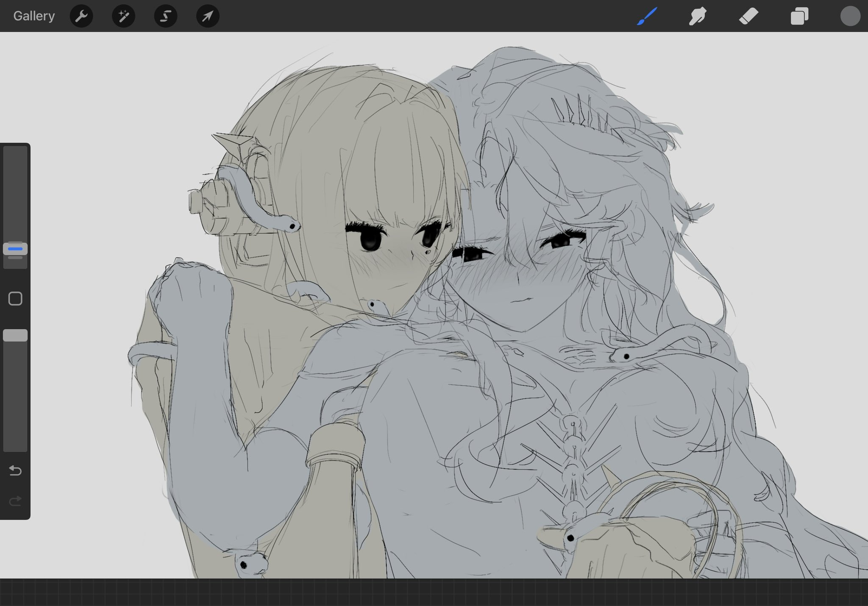Click the brush opacity slider handle
Image resolution: width=868 pixels, height=606 pixels.
click(15, 335)
